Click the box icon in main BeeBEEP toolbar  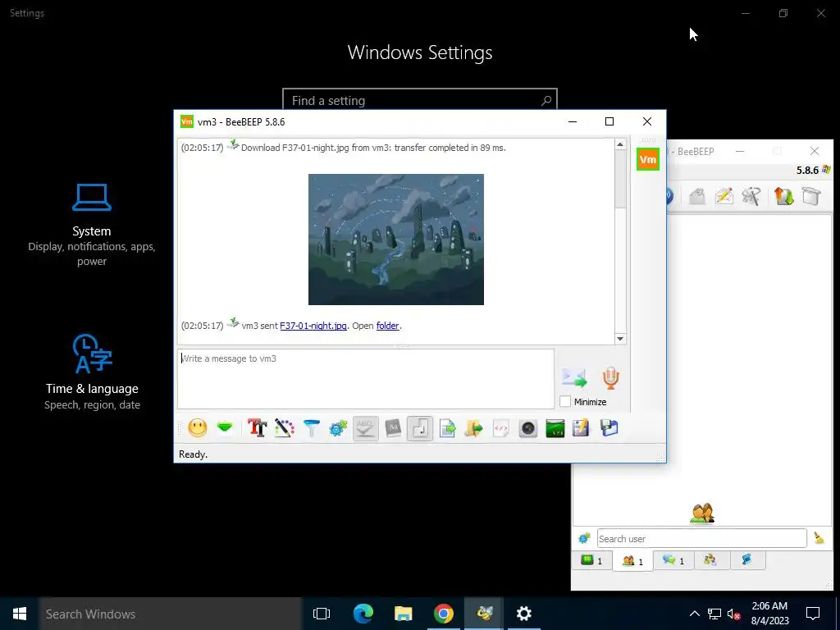click(811, 196)
